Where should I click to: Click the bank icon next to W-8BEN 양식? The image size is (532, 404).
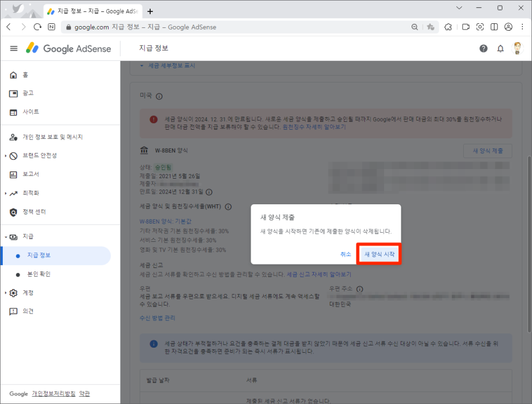pyautogui.click(x=144, y=150)
